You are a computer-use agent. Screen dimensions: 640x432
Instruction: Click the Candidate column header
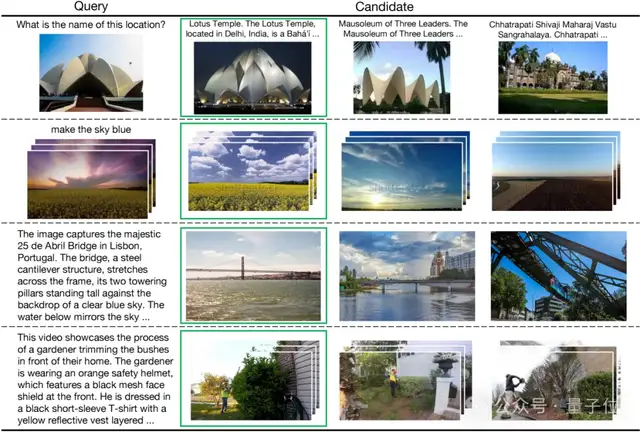click(400, 8)
